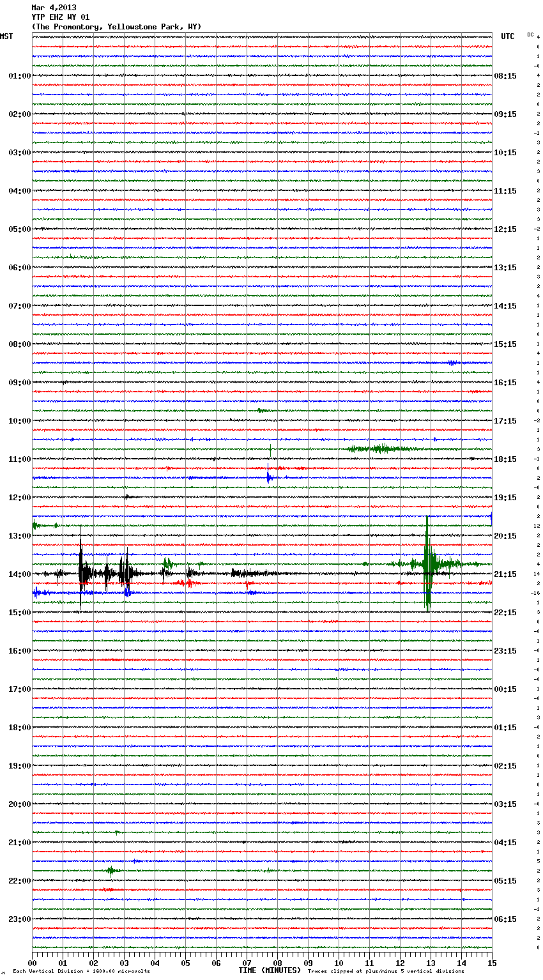
Task: Click the '02:15' UTC label
Action: pyautogui.click(x=505, y=766)
